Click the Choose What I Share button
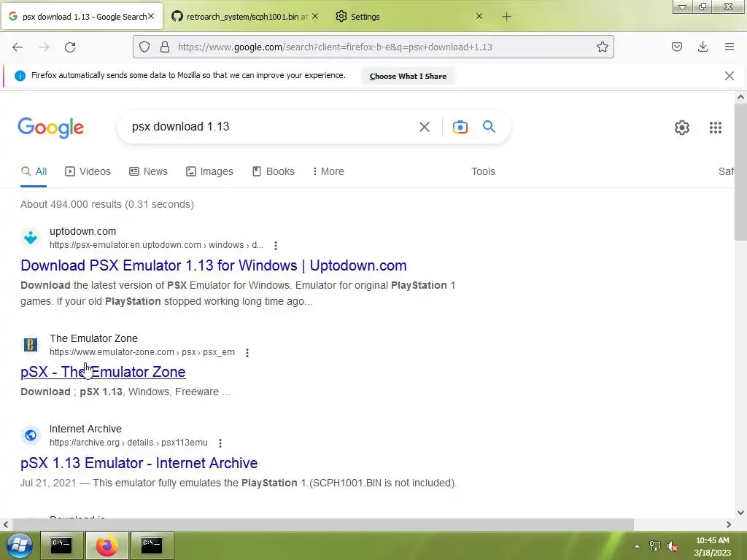Image resolution: width=747 pixels, height=560 pixels. [408, 76]
